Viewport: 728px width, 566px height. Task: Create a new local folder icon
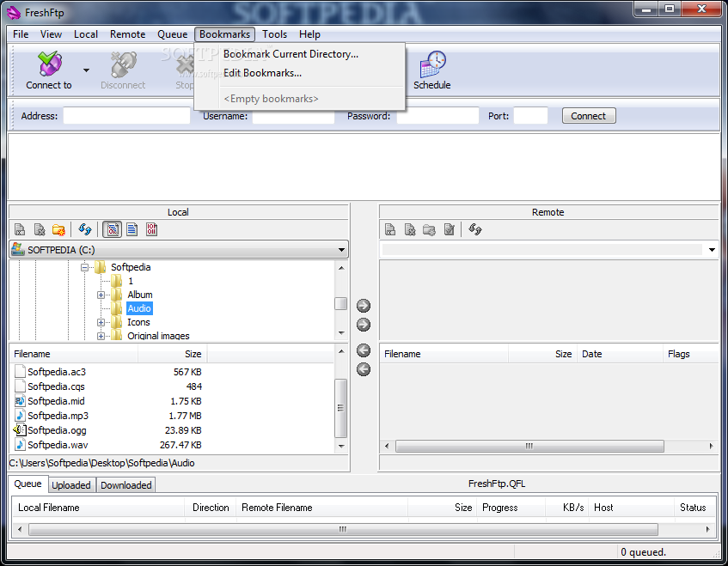[x=59, y=229]
